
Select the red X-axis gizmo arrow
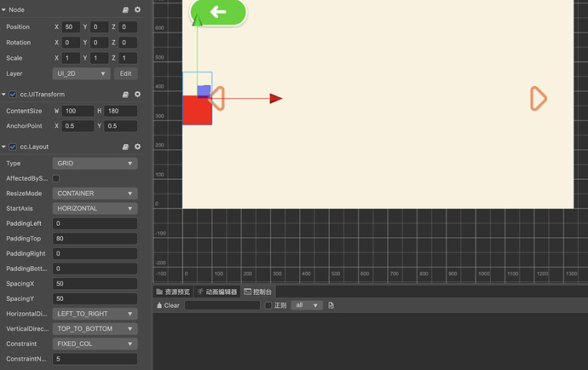276,99
